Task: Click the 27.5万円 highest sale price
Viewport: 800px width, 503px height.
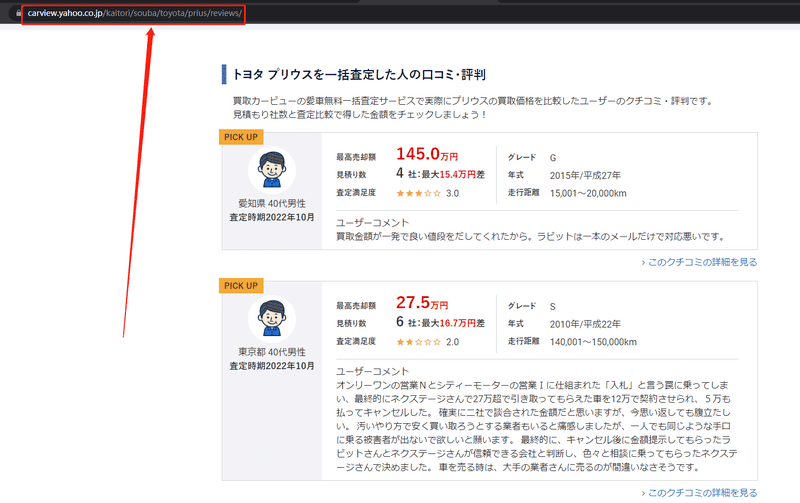Action: click(x=422, y=303)
